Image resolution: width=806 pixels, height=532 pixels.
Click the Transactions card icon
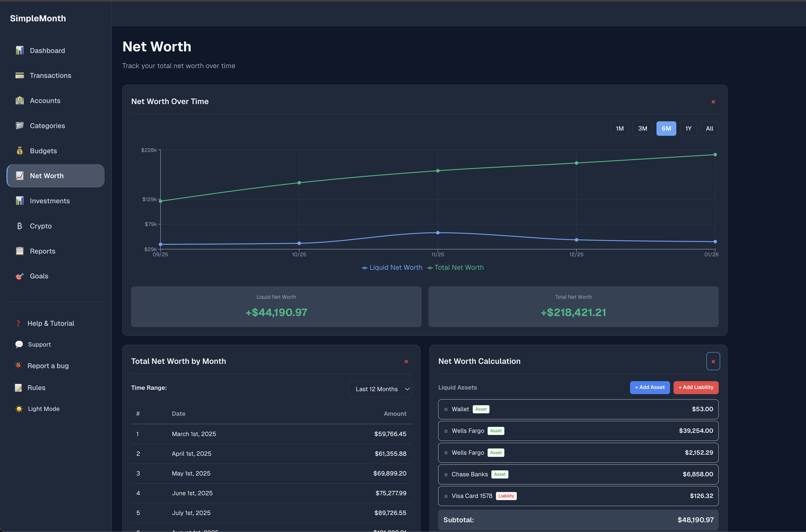click(x=20, y=75)
